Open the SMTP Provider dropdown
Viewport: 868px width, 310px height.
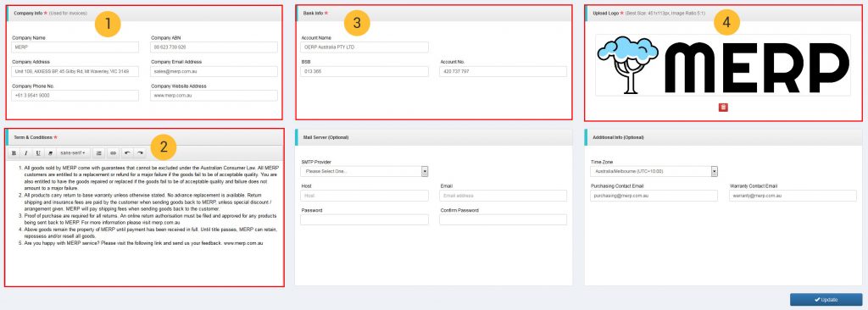(364, 172)
